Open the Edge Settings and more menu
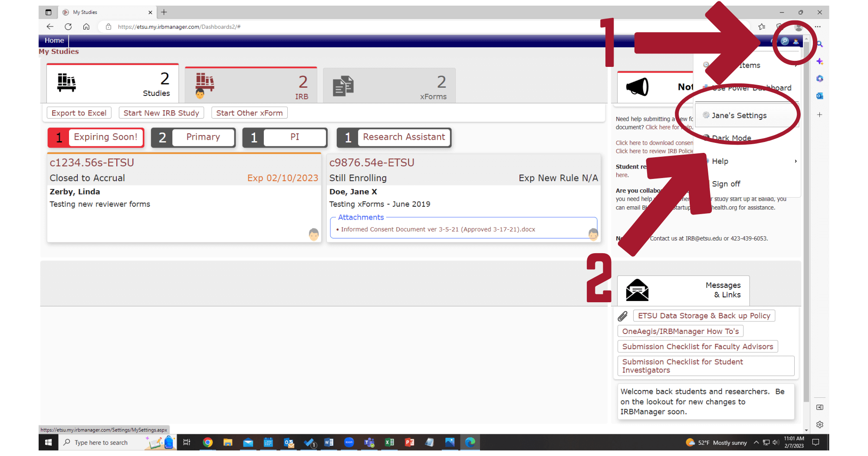This screenshot has height=456, width=868. pyautogui.click(x=818, y=26)
